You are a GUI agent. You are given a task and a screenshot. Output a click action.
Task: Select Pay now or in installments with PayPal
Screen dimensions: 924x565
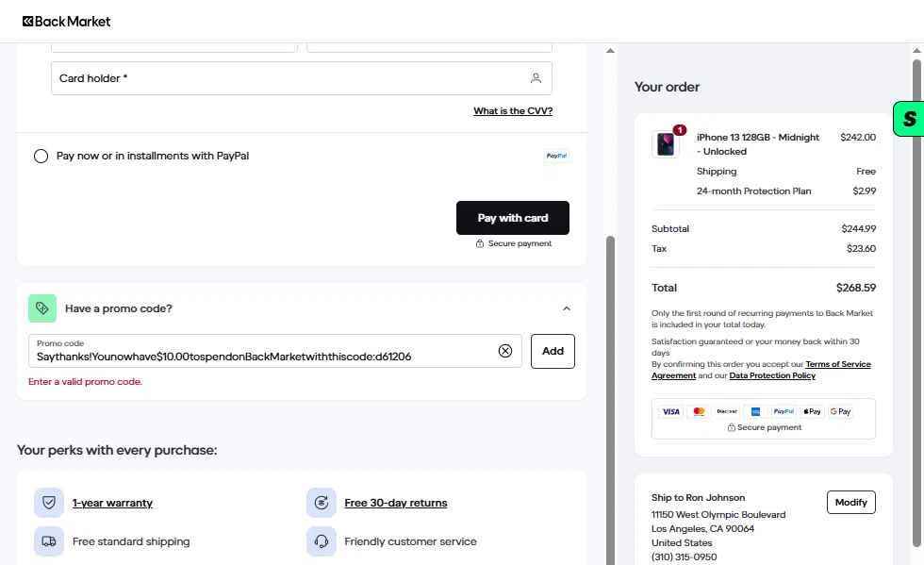point(41,157)
